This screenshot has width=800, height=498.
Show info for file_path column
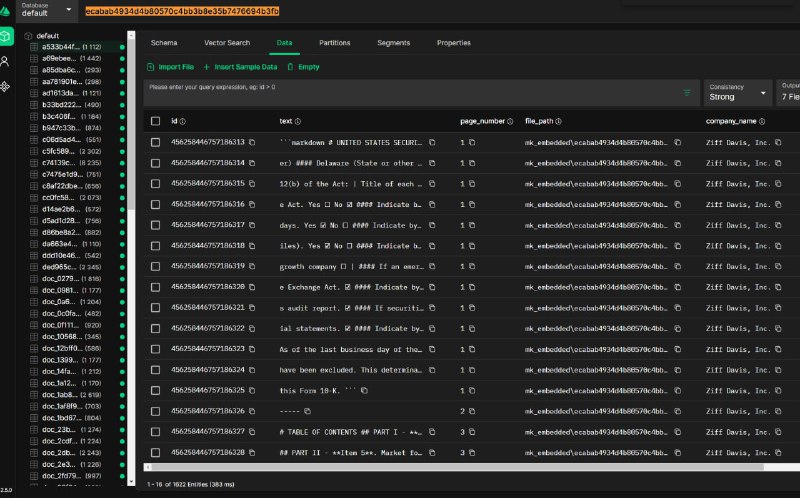coord(559,121)
